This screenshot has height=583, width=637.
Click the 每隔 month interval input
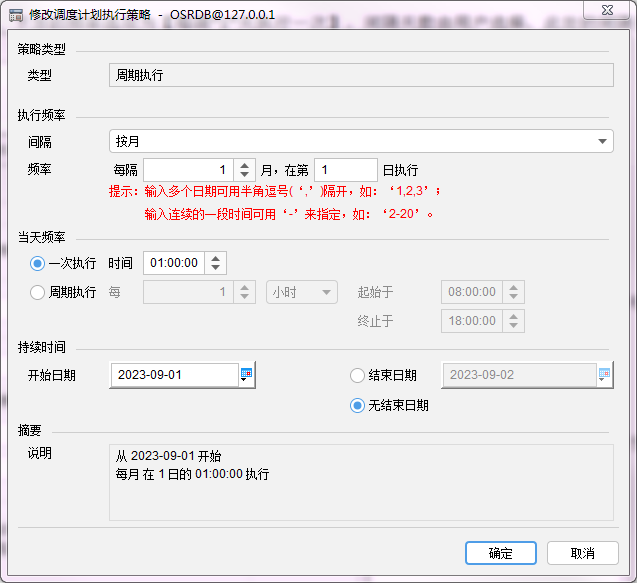coord(188,170)
